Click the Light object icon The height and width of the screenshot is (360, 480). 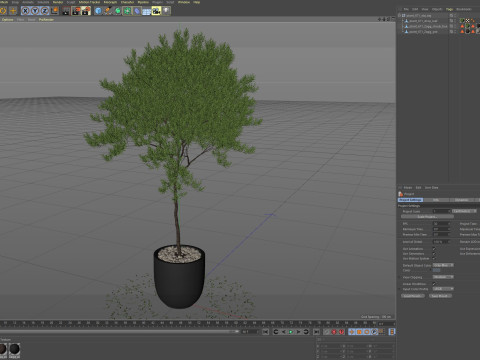[x=166, y=11]
